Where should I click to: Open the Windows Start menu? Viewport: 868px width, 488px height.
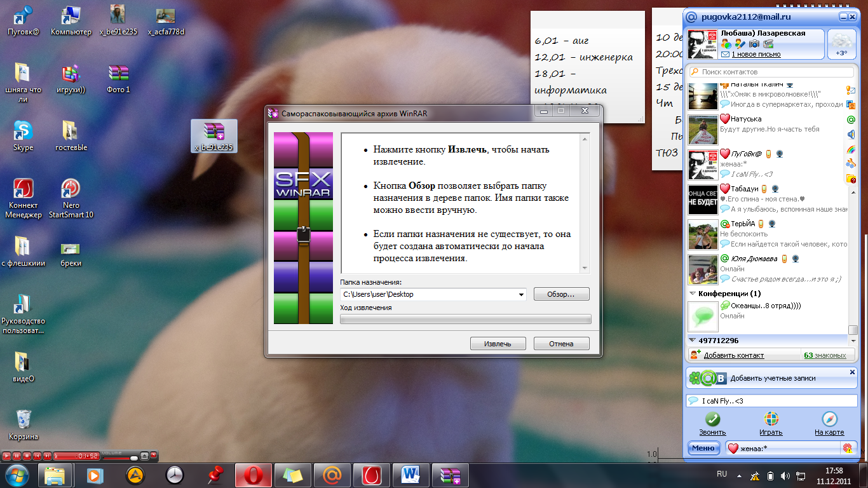coord(17,474)
